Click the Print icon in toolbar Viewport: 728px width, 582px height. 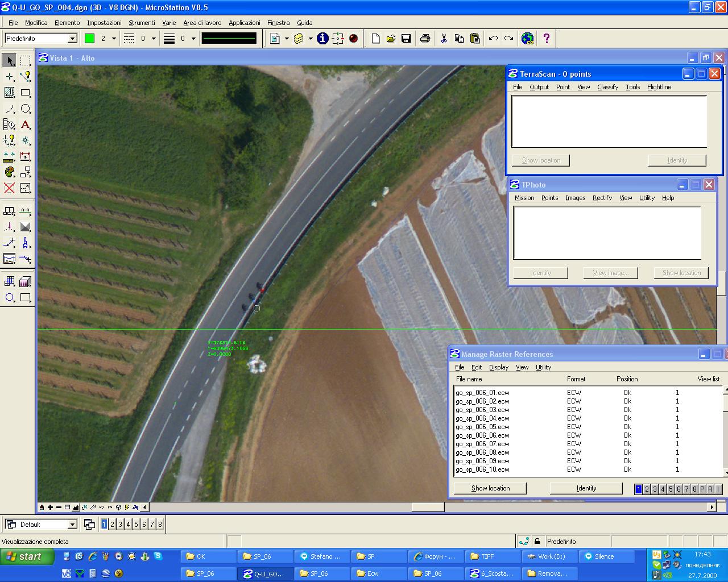(x=425, y=39)
